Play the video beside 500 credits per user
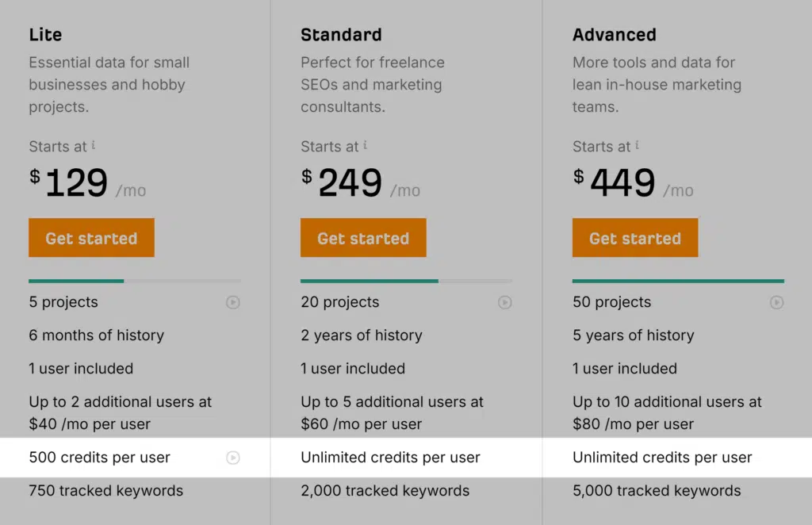812x525 pixels. (232, 458)
